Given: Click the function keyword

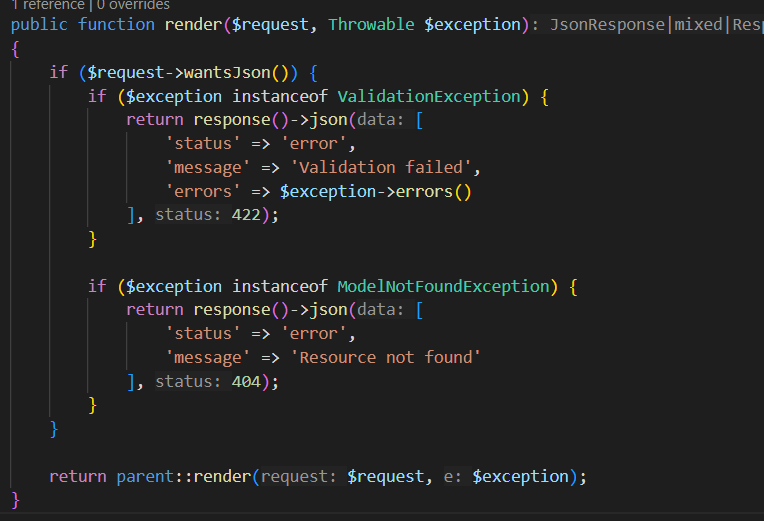Looking at the screenshot, I should pyautogui.click(x=116, y=24).
